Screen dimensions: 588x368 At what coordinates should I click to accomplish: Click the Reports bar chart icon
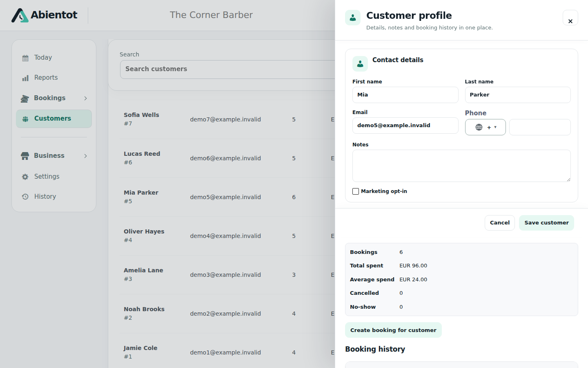[x=25, y=78]
